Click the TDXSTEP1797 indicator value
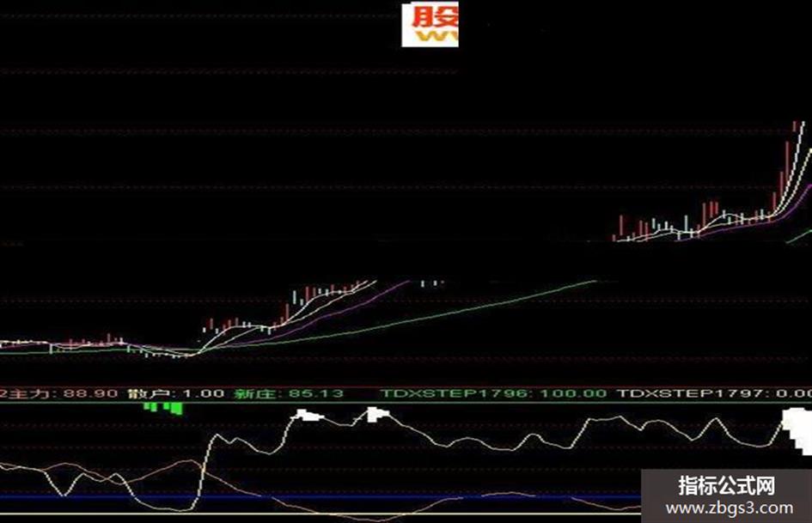This screenshot has height=523, width=812. [x=715, y=393]
